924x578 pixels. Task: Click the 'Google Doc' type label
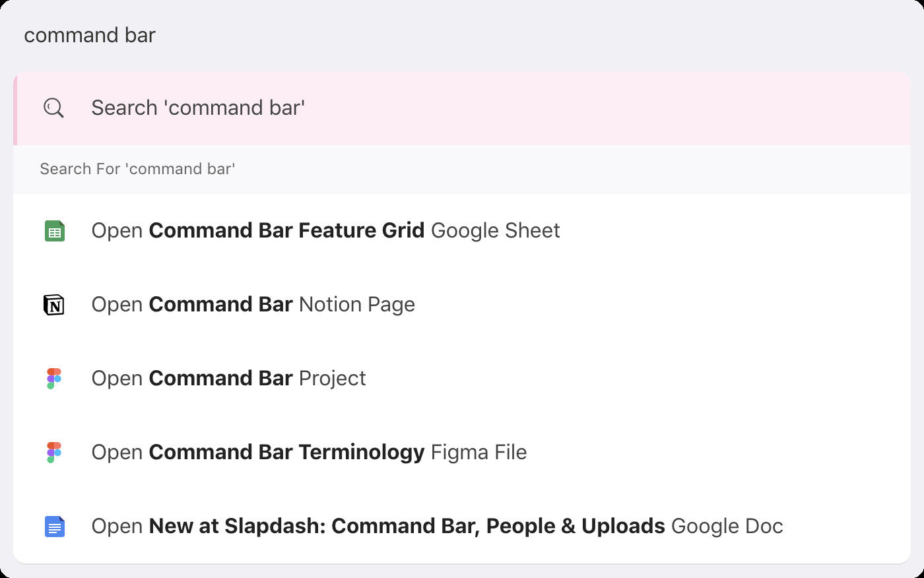[727, 526]
